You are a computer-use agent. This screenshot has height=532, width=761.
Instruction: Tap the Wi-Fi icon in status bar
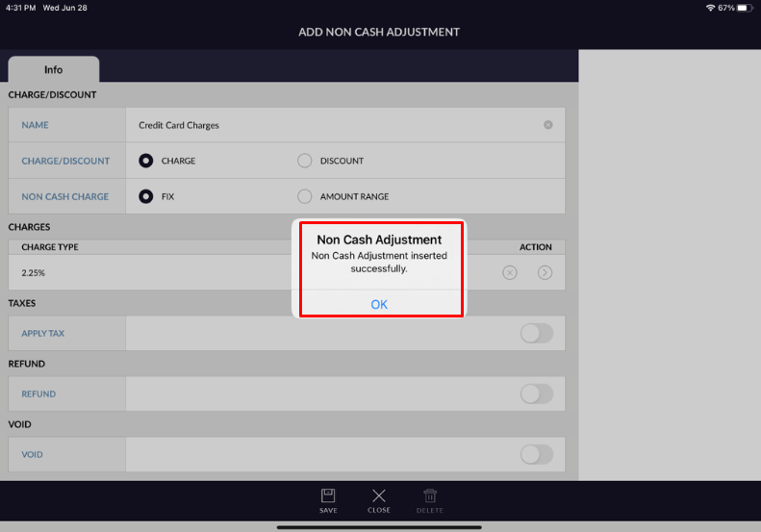(x=710, y=8)
